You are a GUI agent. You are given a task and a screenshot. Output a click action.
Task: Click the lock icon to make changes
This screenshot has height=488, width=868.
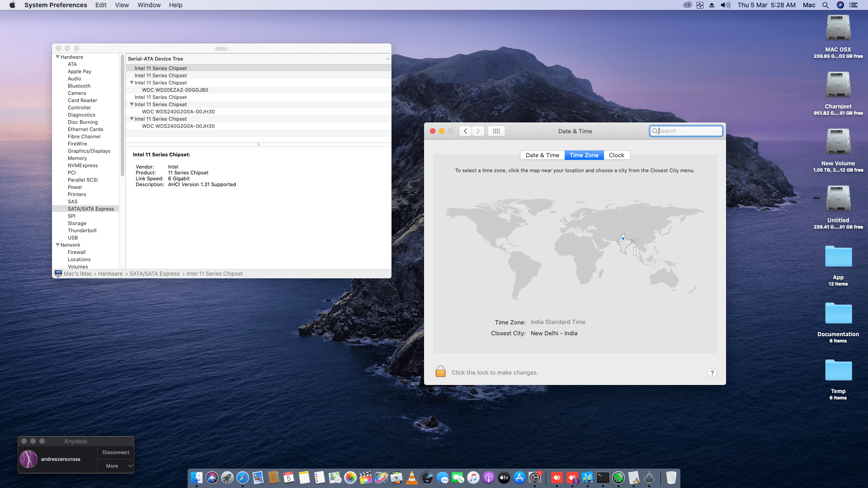coord(440,372)
